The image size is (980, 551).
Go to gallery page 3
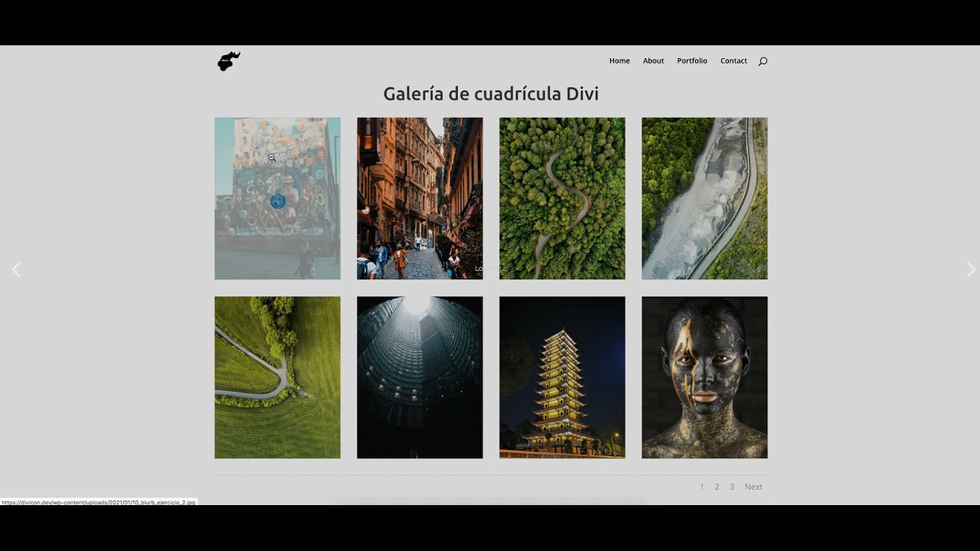click(732, 487)
